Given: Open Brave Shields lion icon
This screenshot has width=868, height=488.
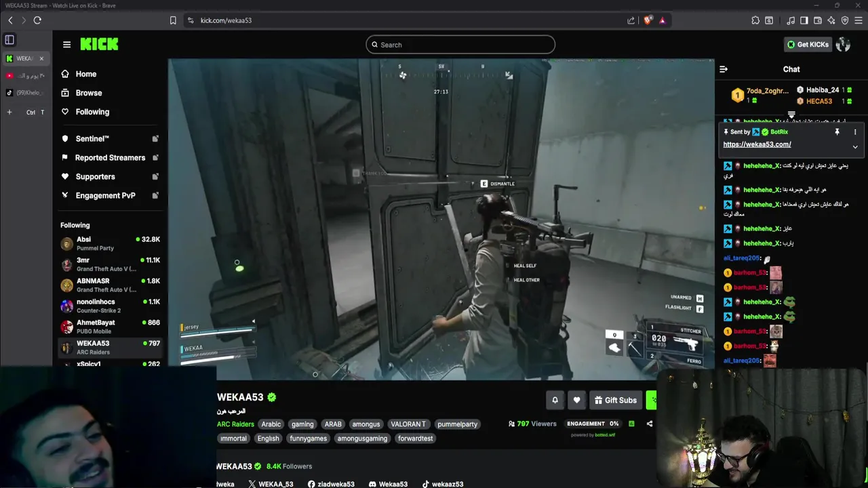Looking at the screenshot, I should click(x=648, y=20).
